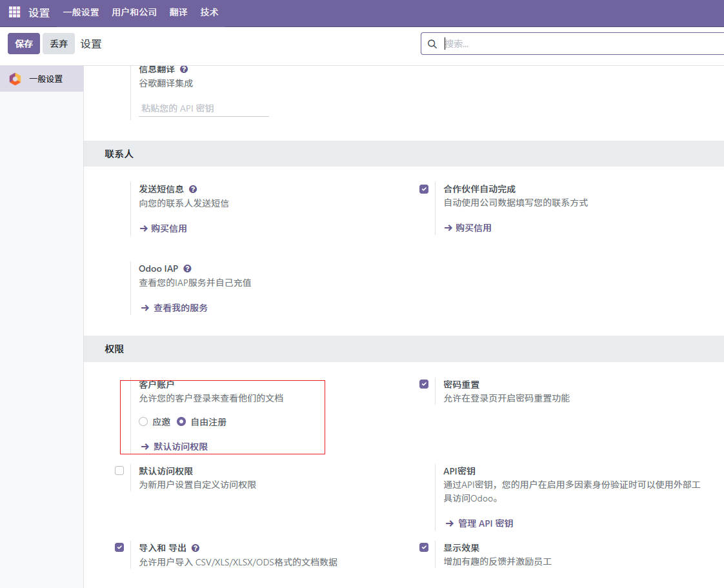This screenshot has height=588, width=724.
Task: Open the 技术 menu
Action: (x=209, y=12)
